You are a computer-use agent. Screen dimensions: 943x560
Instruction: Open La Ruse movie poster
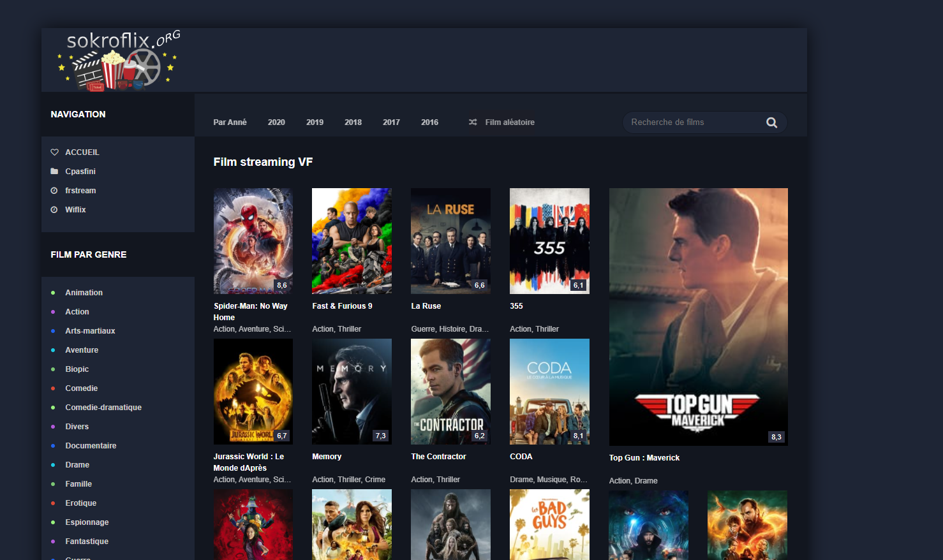click(450, 241)
